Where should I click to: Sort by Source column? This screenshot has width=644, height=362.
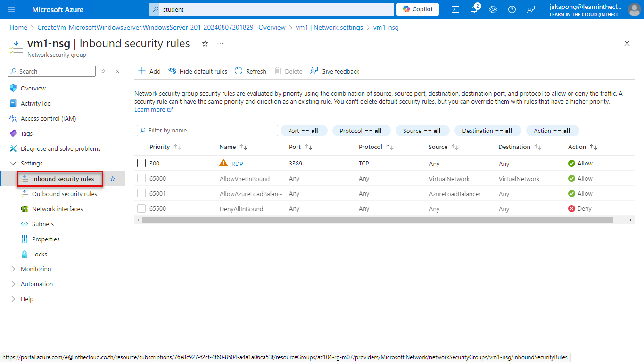click(x=444, y=147)
